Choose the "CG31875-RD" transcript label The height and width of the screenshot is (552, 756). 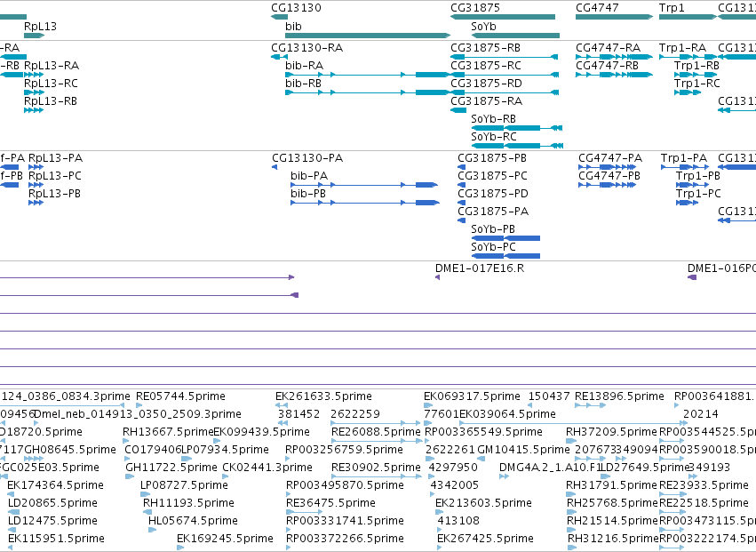tap(487, 84)
